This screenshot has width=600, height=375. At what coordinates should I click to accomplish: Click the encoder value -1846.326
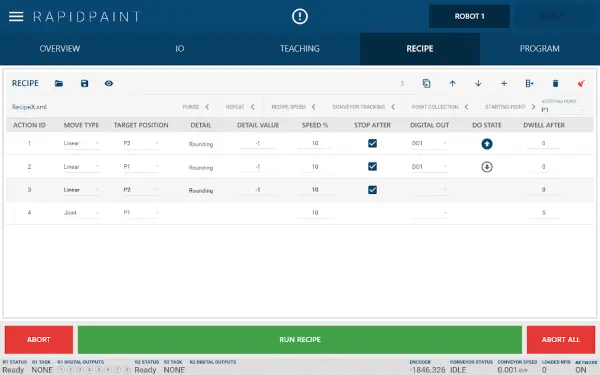click(x=427, y=370)
